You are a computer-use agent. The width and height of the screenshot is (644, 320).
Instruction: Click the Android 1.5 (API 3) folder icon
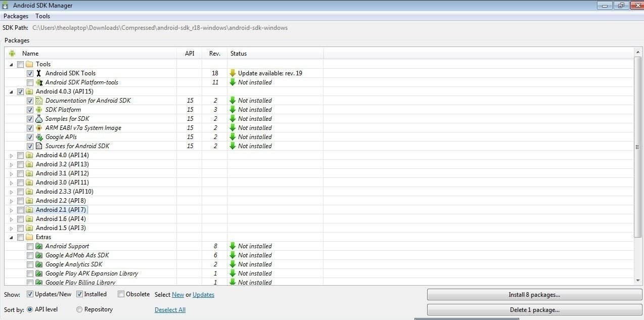coord(29,228)
